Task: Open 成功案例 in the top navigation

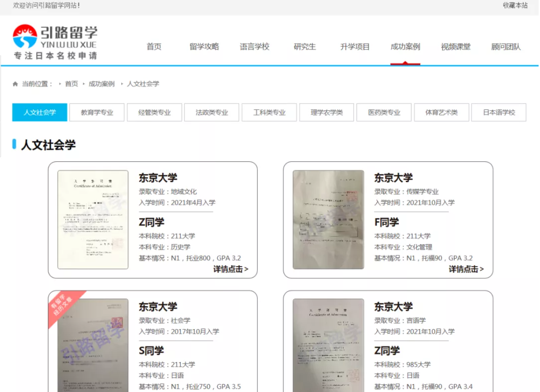Action: 405,47
